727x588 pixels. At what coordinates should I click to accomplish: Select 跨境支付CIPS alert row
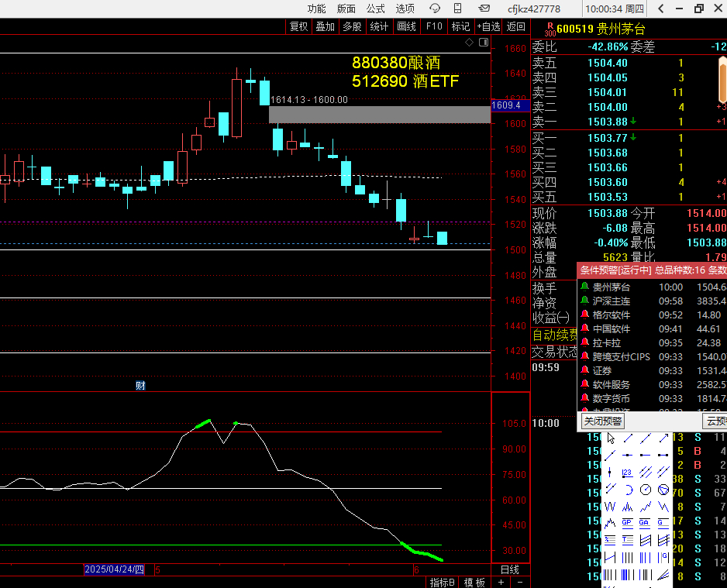[x=653, y=357]
